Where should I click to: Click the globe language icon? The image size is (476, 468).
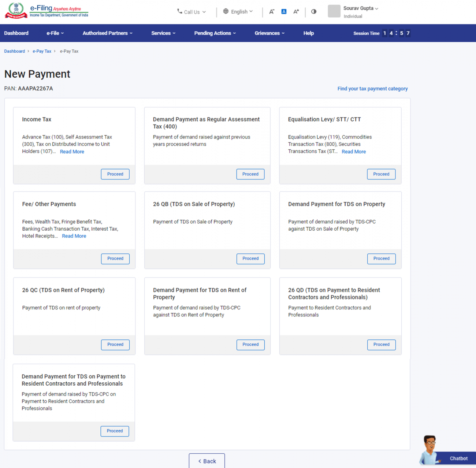226,11
